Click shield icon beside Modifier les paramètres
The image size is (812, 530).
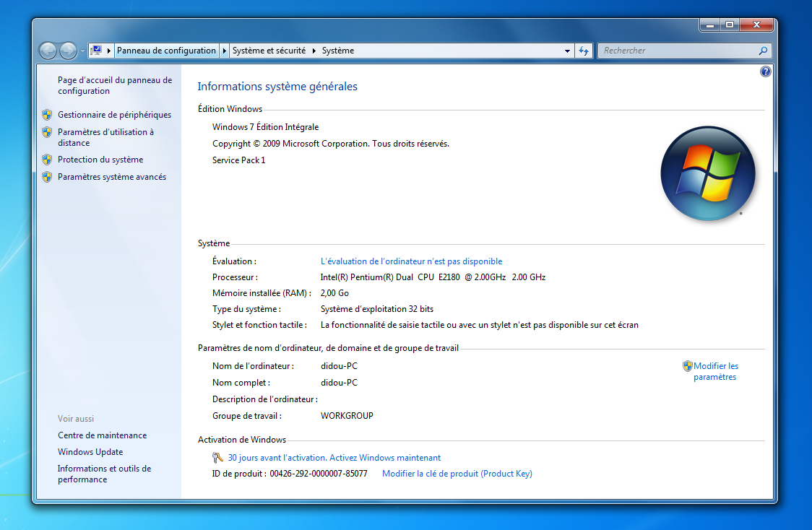click(687, 366)
